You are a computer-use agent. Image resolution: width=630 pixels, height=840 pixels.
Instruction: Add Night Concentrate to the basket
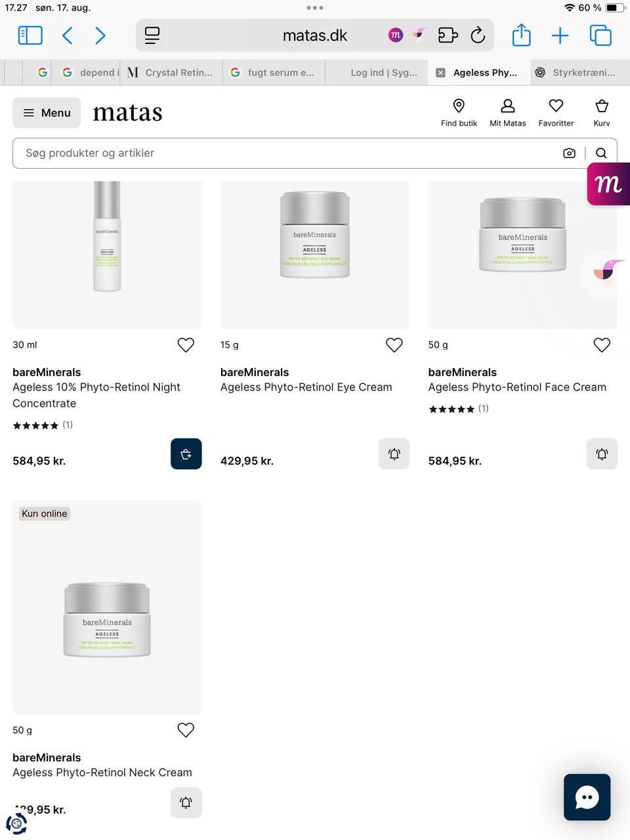click(x=186, y=454)
